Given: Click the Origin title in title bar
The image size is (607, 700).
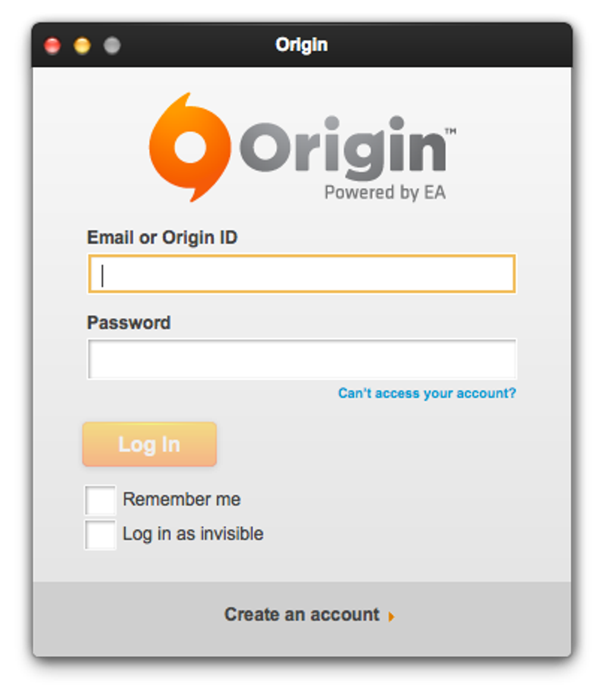Looking at the screenshot, I should coord(302,45).
